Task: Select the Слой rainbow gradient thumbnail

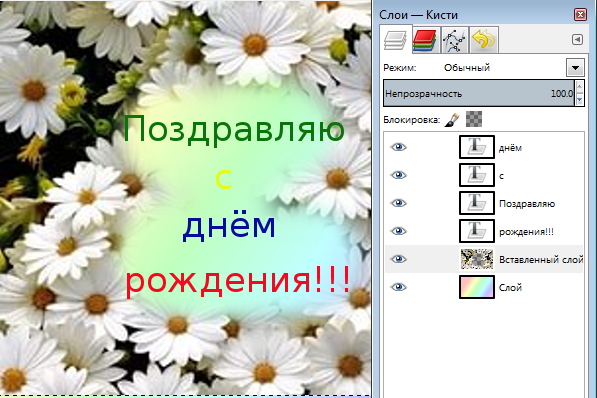Action: pyautogui.click(x=477, y=287)
